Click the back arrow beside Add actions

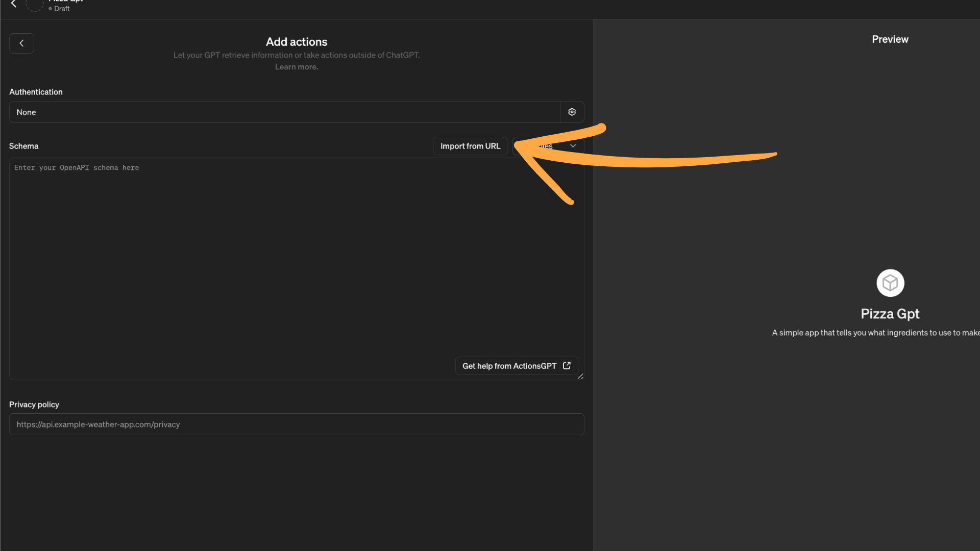click(x=21, y=43)
